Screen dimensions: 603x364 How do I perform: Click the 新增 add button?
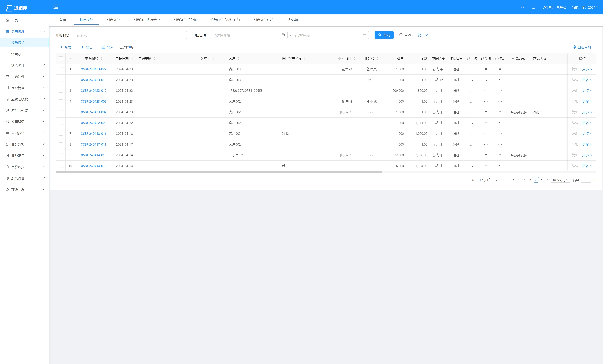pos(66,47)
